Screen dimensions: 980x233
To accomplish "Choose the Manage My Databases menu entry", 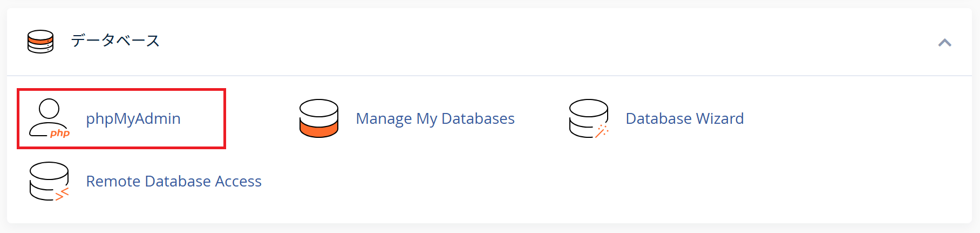I will (x=407, y=118).
